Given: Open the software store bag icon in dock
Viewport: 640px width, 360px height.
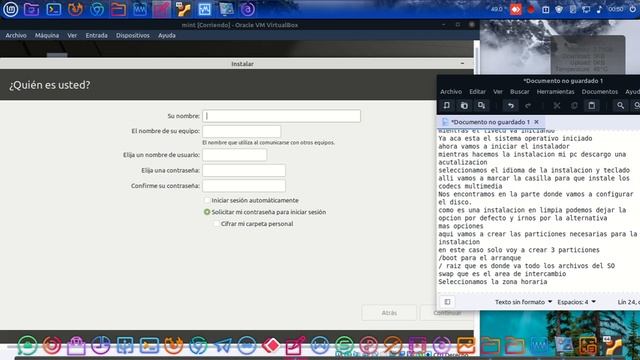Looking at the screenshot, I should pyautogui.click(x=76, y=345).
